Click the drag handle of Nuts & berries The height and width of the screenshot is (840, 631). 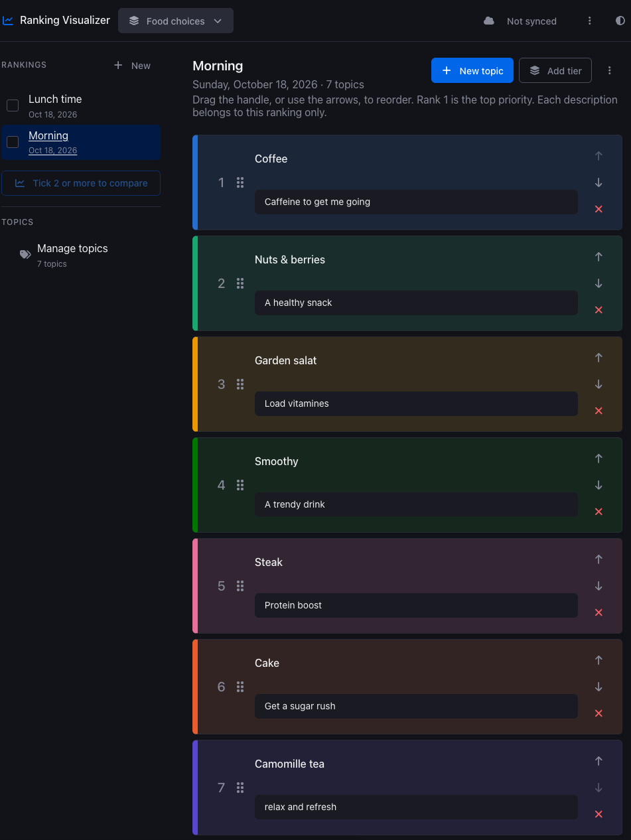[x=240, y=283]
